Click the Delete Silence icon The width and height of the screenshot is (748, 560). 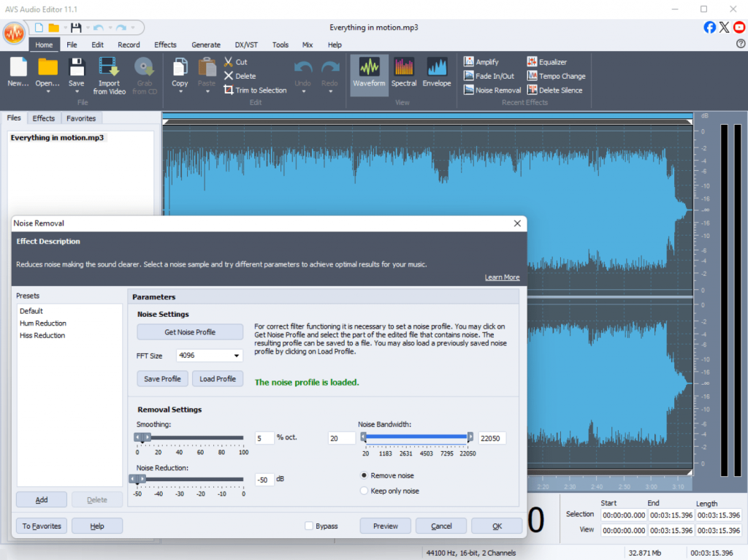pos(554,91)
